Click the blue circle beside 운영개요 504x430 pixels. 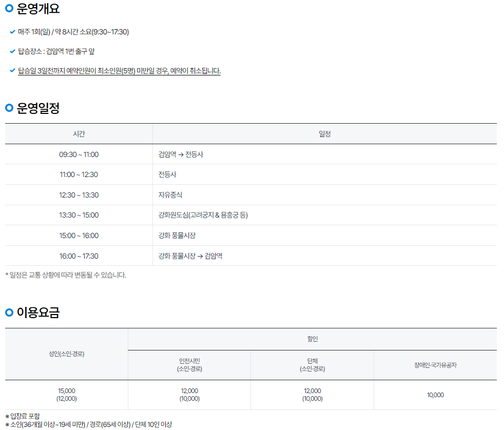pyautogui.click(x=9, y=8)
